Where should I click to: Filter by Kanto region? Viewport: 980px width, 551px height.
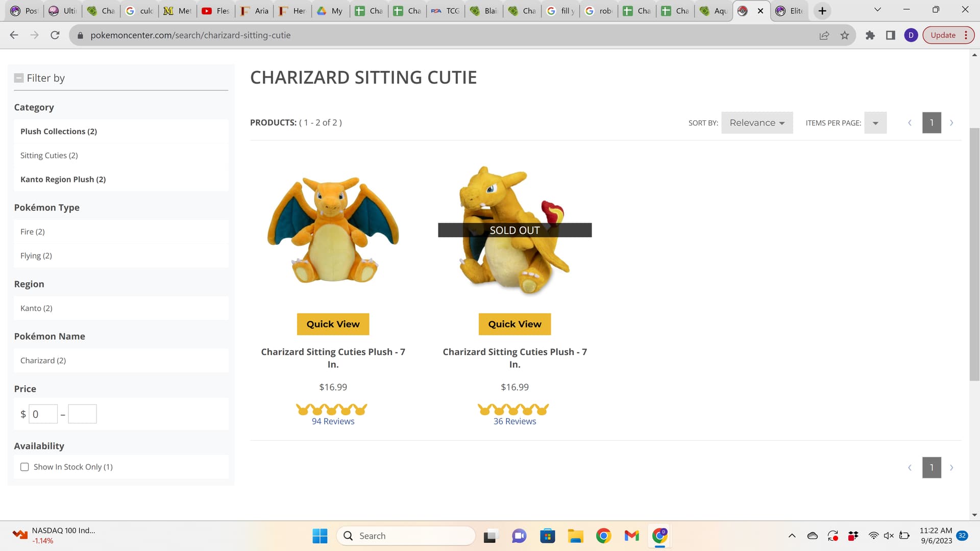36,308
